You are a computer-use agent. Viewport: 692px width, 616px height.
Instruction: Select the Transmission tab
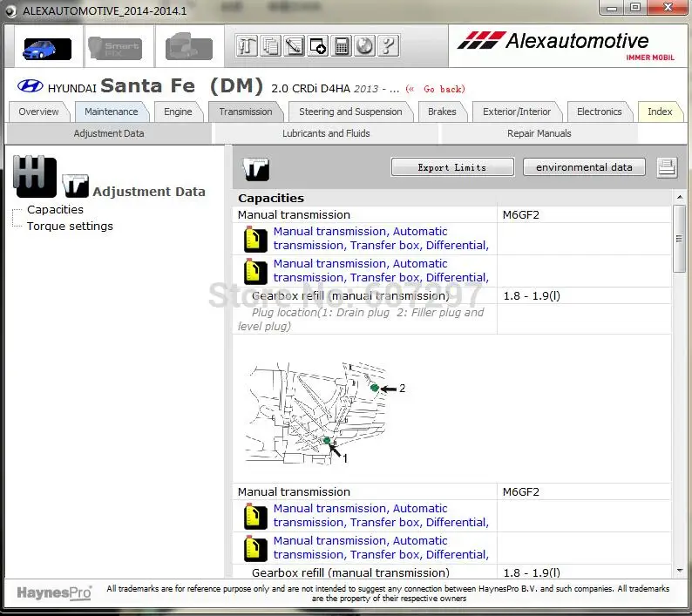[x=246, y=112]
